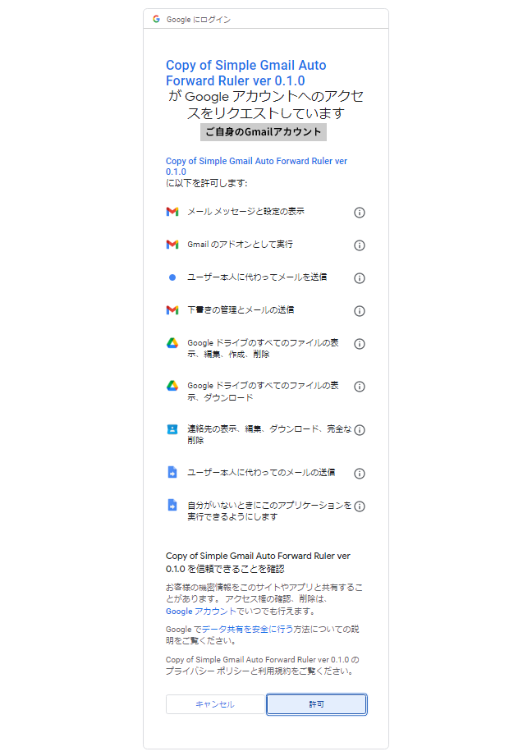
Task: Click the text 自分がいないときにこのアプリケーションを実行できるようにします
Action: 269,511
